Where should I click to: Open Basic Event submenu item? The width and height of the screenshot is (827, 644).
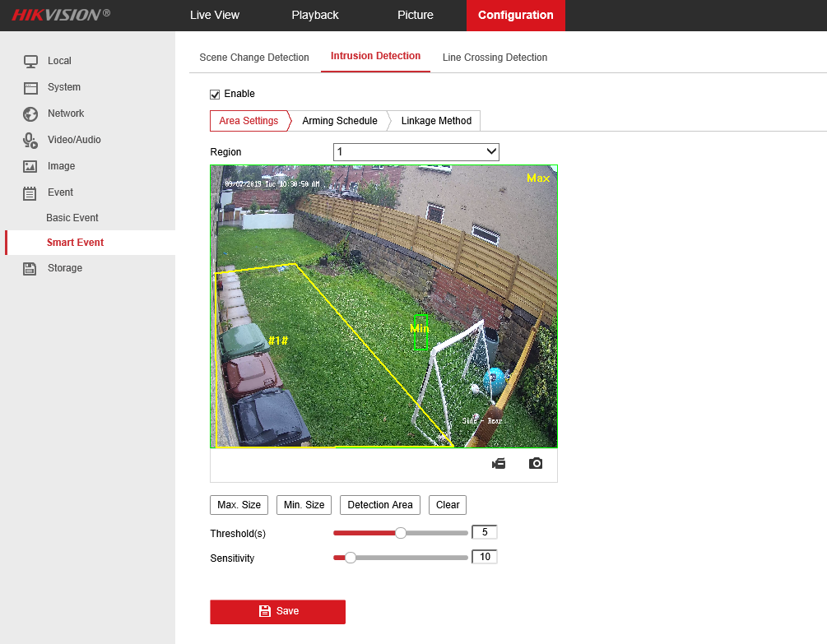[x=72, y=218]
